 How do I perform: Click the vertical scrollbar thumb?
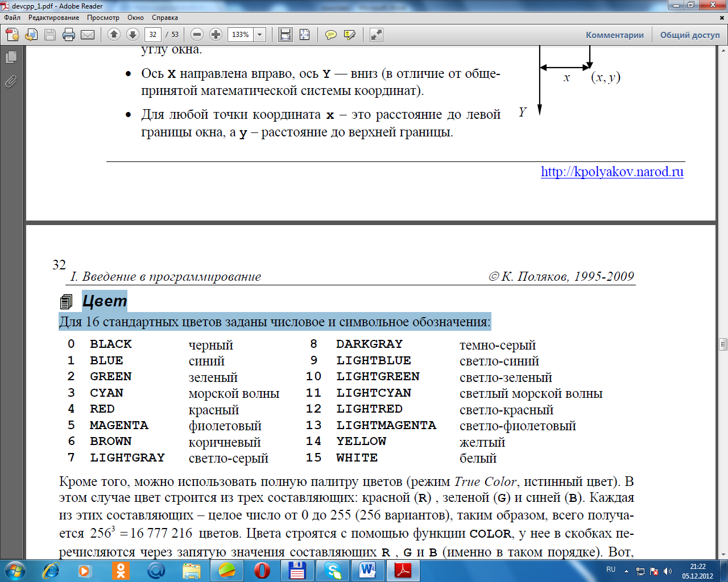click(723, 344)
